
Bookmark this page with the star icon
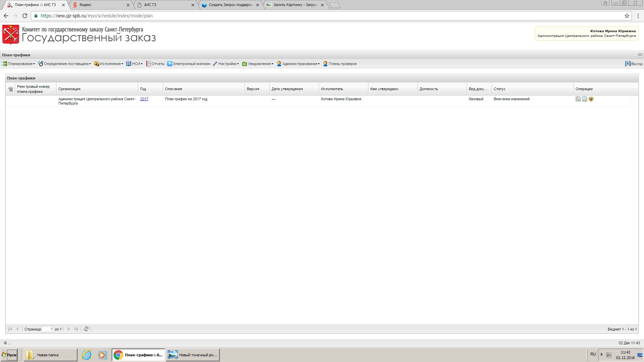coord(627,16)
